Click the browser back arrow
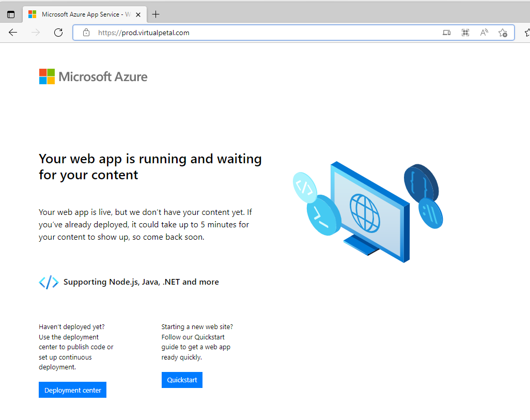The image size is (530, 420). coord(13,33)
